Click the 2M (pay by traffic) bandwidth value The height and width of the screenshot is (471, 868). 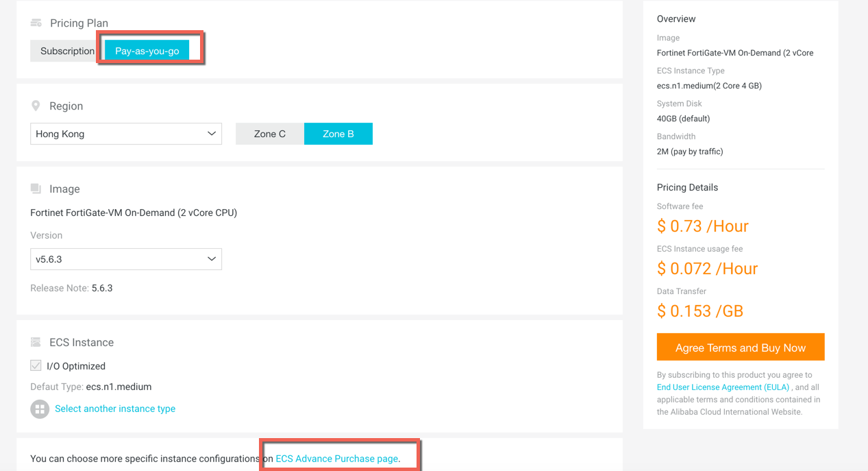click(690, 152)
